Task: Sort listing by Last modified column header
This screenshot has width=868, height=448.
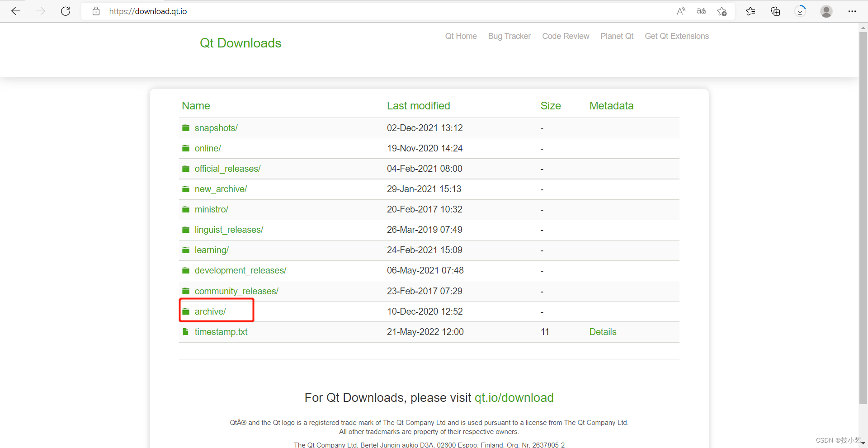Action: [418, 106]
